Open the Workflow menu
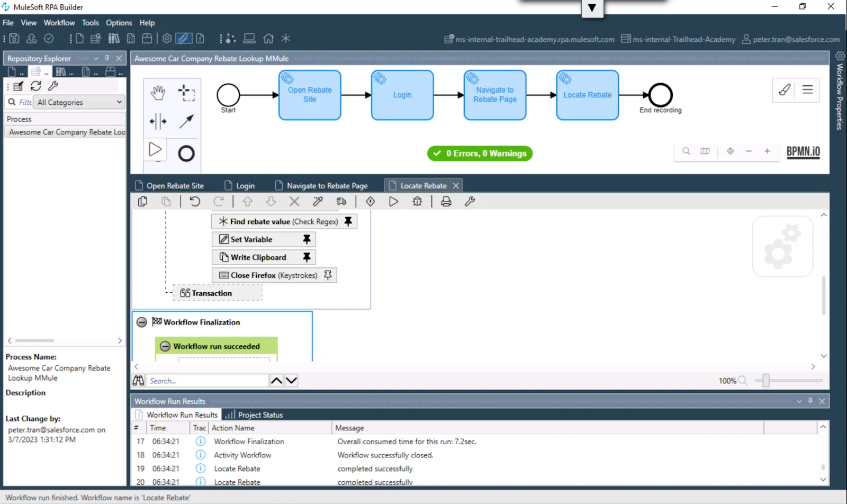The height and width of the screenshot is (504, 847). (x=59, y=23)
